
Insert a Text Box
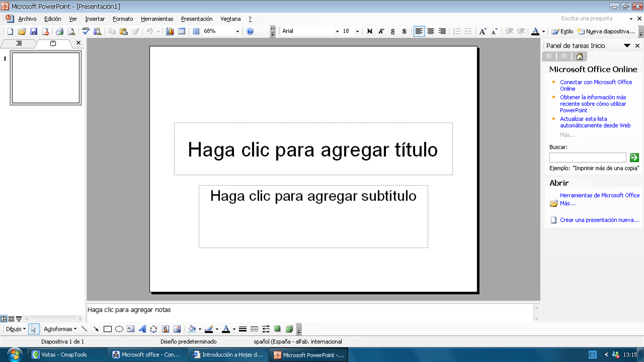tap(131, 329)
